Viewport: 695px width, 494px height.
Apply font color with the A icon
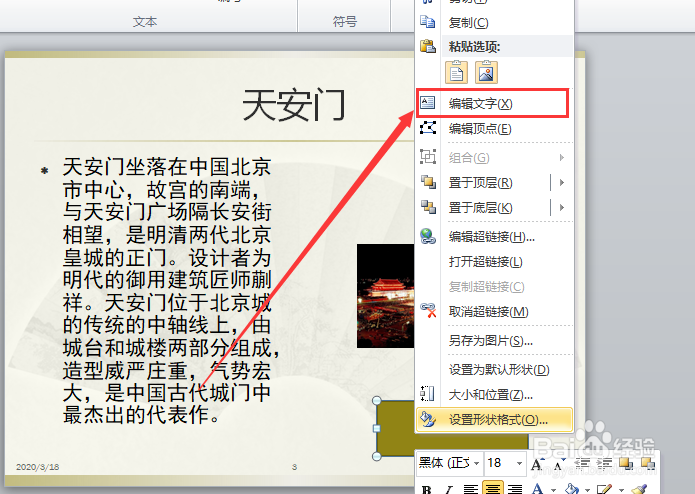click(x=538, y=489)
